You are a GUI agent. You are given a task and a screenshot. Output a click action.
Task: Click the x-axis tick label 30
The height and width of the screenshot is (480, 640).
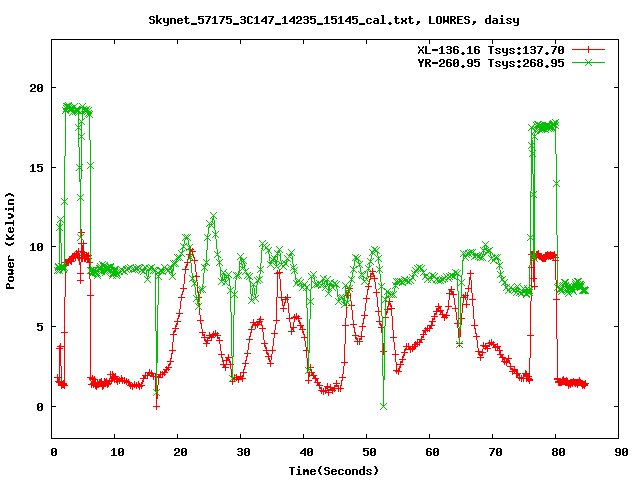243,452
